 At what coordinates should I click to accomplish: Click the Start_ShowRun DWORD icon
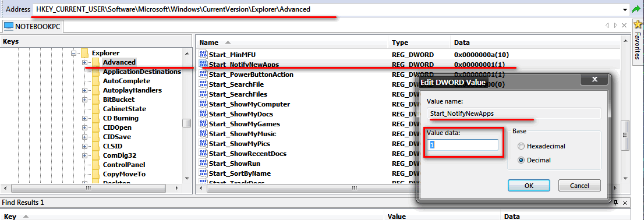[203, 164]
